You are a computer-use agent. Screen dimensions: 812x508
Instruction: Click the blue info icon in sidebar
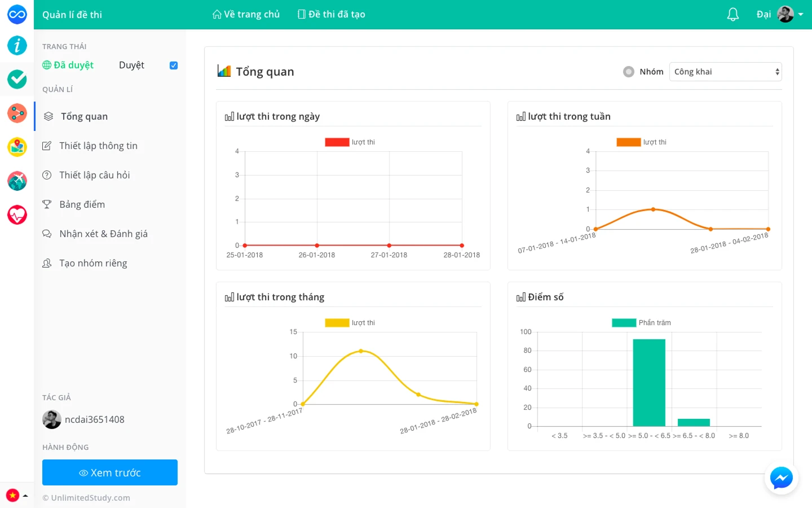coord(17,45)
